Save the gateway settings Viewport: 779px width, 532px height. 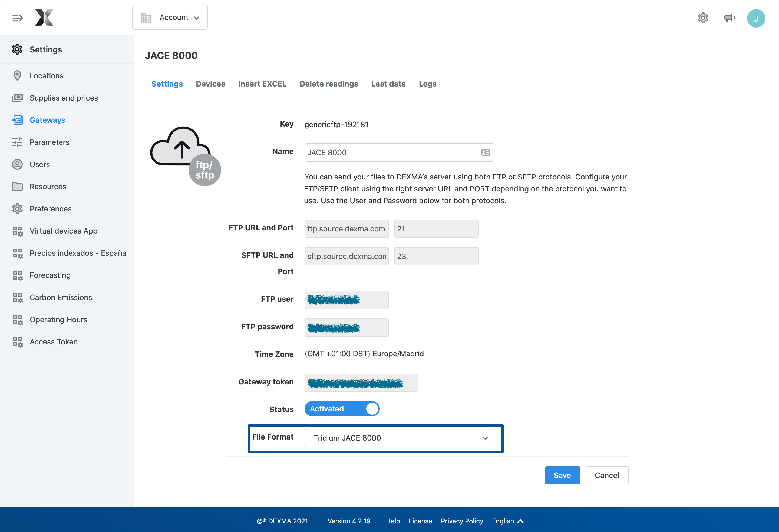tap(562, 475)
